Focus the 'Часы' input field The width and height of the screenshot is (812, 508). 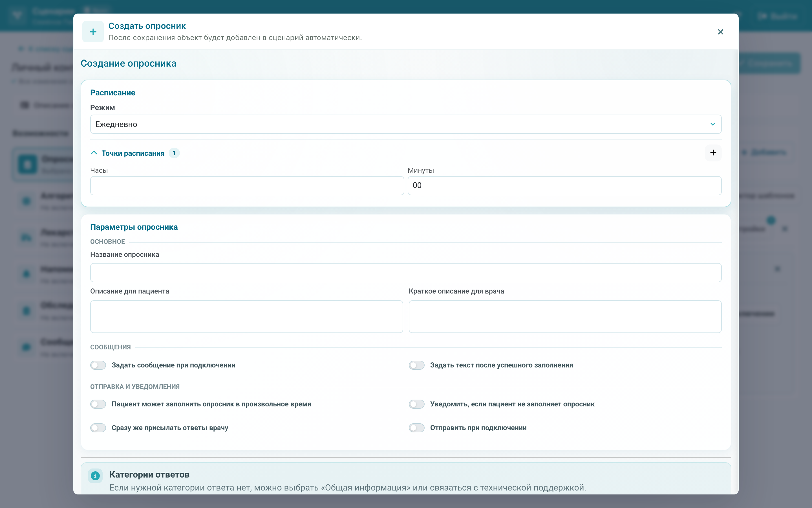coord(247,186)
